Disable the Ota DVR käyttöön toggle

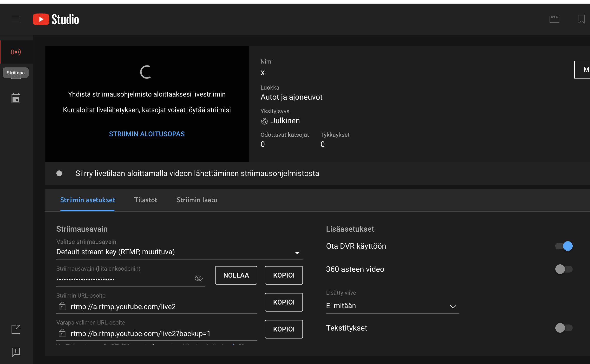(564, 246)
